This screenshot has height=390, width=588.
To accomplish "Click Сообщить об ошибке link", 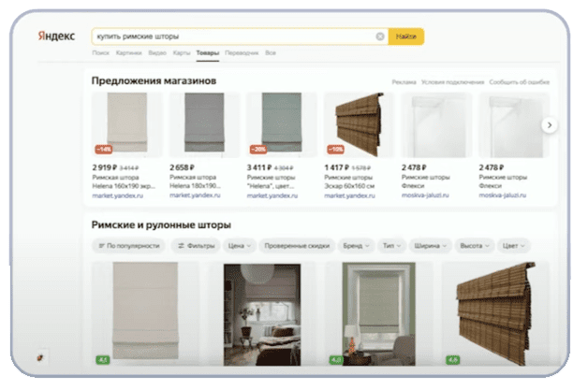I will click(x=519, y=82).
